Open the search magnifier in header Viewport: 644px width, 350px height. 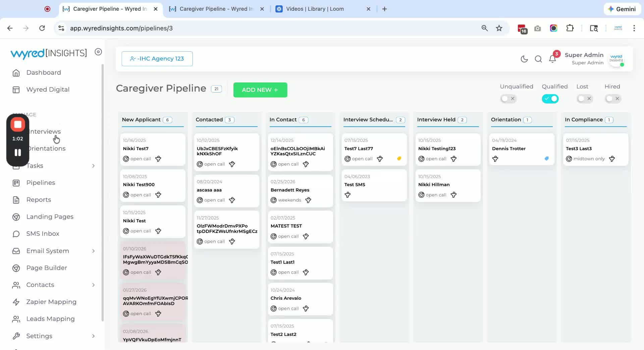tap(538, 59)
